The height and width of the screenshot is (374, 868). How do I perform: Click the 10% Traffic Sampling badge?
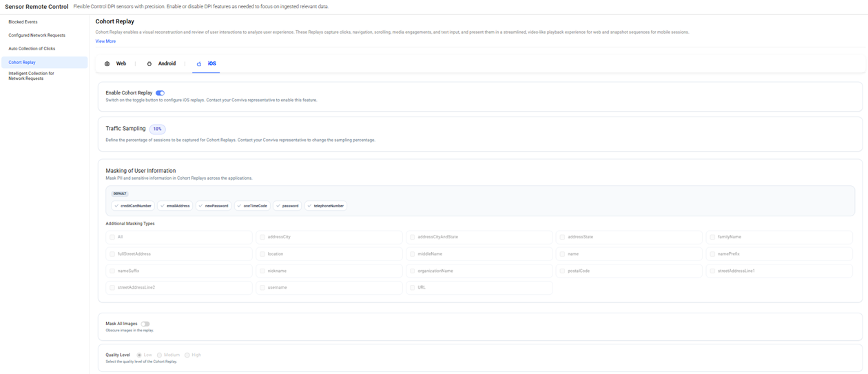[x=157, y=129]
